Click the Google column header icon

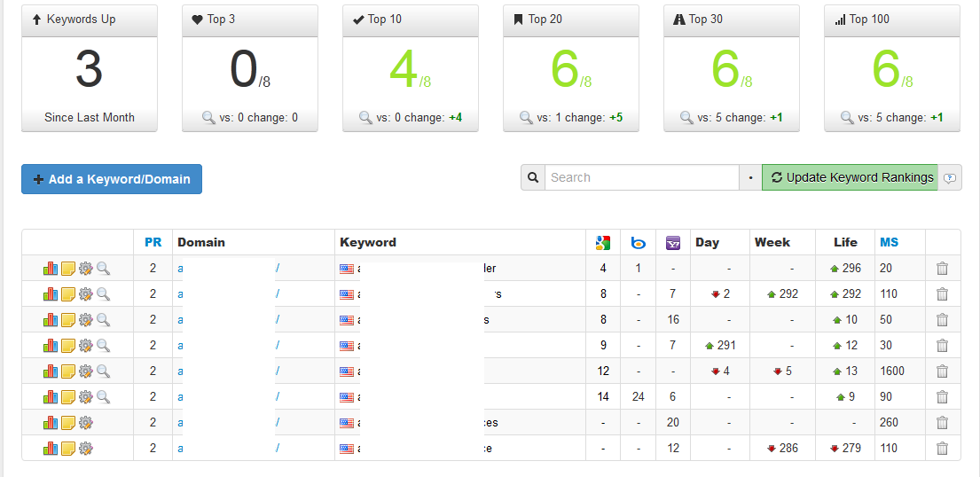tap(602, 243)
